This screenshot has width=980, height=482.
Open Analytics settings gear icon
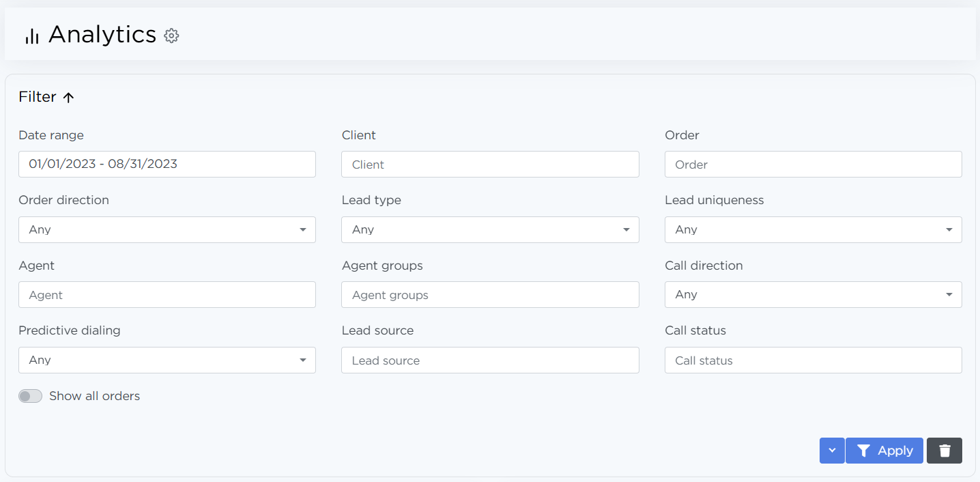(x=171, y=36)
